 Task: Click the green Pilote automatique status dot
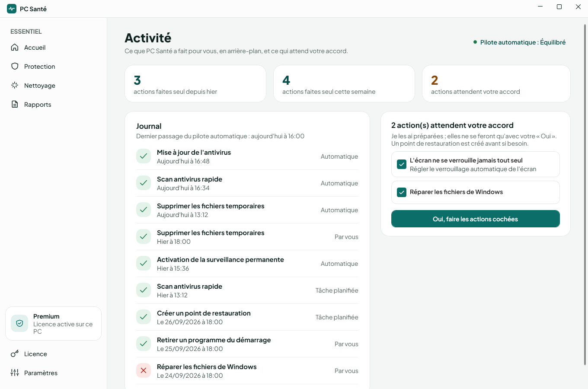475,42
